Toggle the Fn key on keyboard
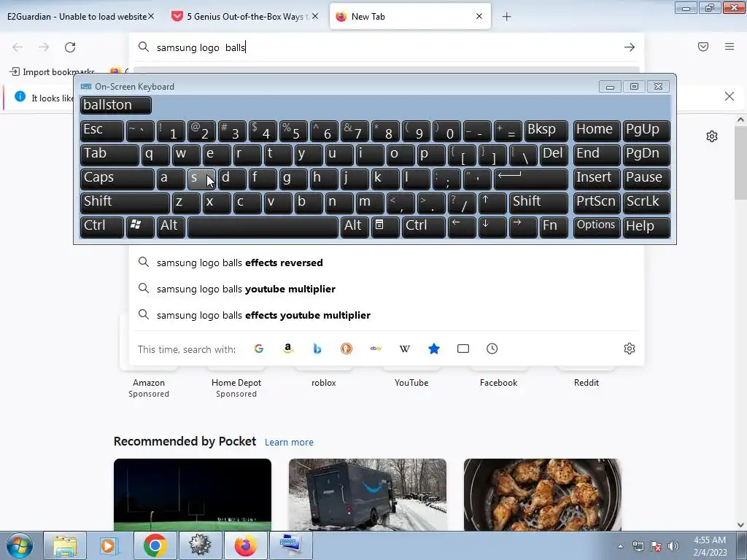The width and height of the screenshot is (747, 560). [x=554, y=226]
